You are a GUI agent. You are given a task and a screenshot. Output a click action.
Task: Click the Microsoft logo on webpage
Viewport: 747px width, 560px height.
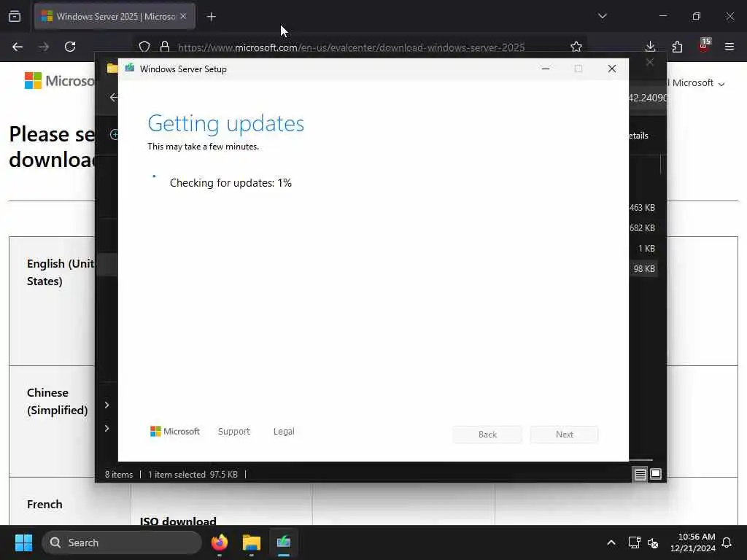[59, 80]
